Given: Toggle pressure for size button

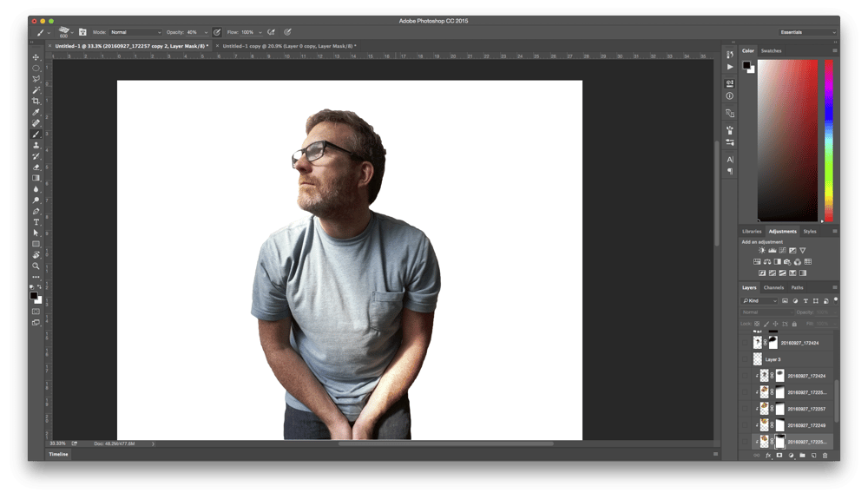Looking at the screenshot, I should (x=287, y=32).
